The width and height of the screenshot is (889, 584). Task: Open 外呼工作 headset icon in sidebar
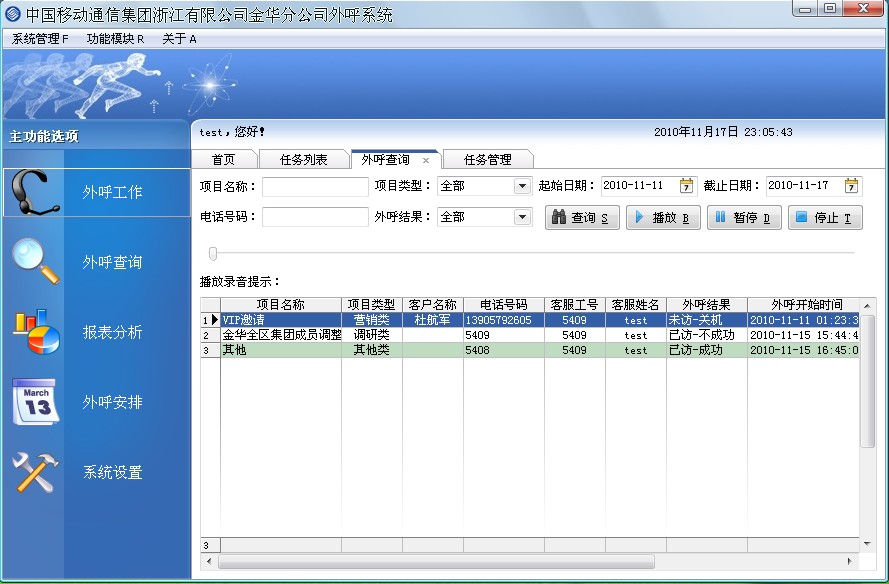click(35, 192)
